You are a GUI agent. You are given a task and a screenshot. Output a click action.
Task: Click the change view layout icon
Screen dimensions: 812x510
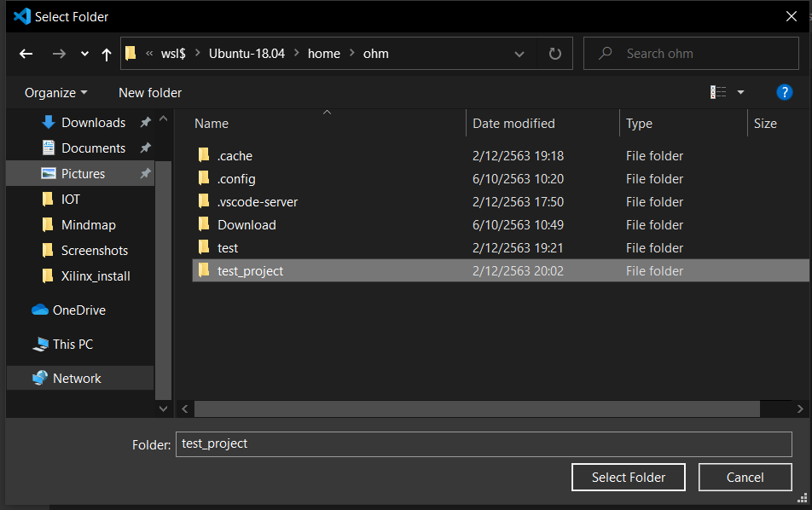(x=718, y=92)
